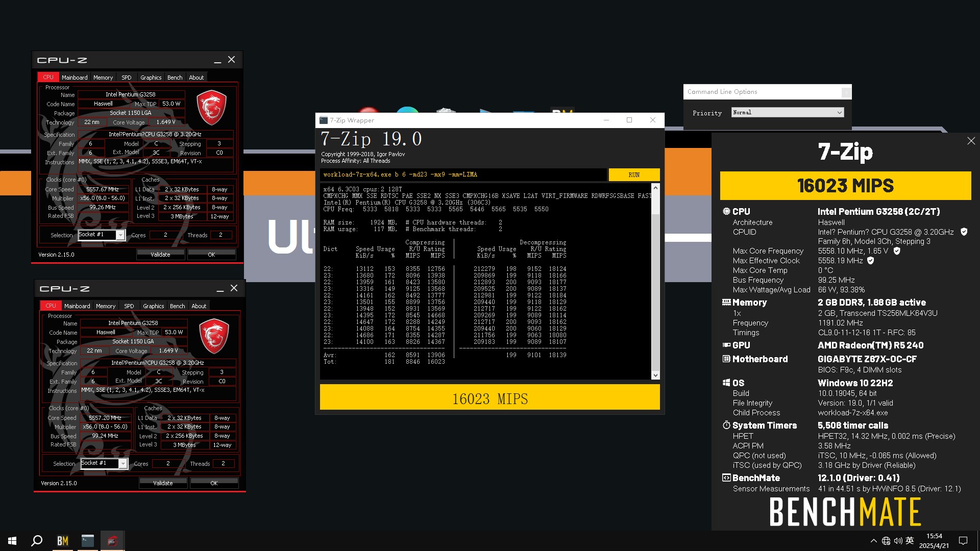Viewport: 980px width, 551px height.
Task: Select Mainboard tab in bottom CPU-Z
Action: 77,306
